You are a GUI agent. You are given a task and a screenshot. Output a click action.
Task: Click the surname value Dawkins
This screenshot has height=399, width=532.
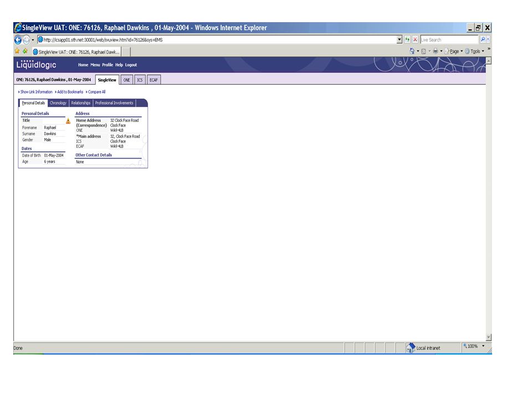[x=50, y=134]
